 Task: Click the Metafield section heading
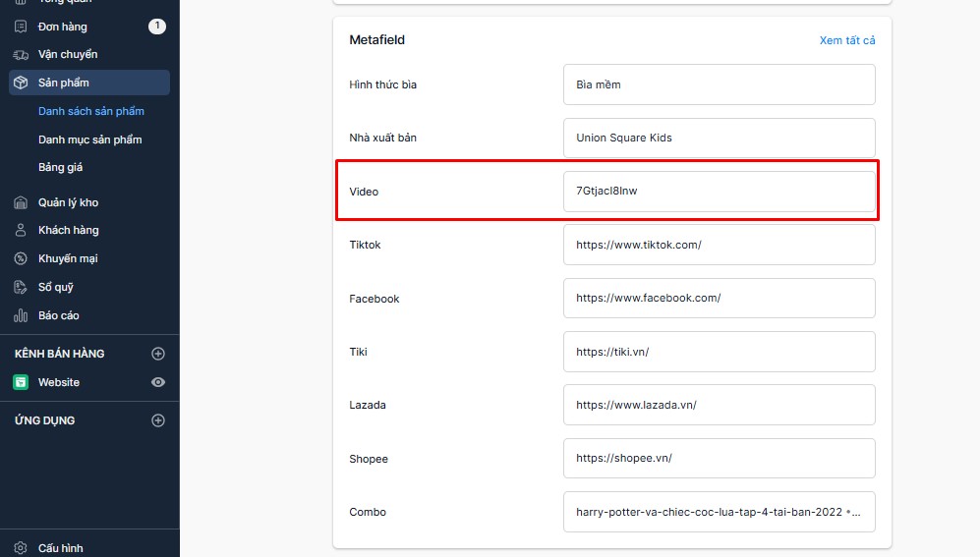pyautogui.click(x=376, y=40)
